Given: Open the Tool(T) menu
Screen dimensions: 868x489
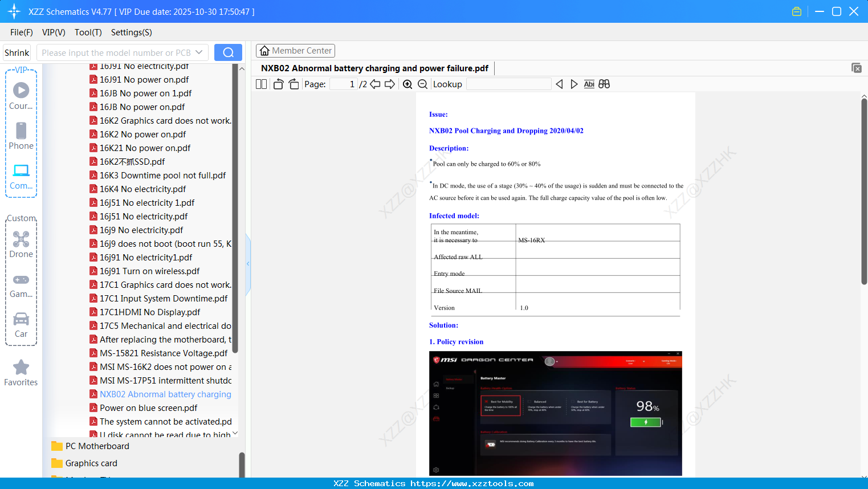Looking at the screenshot, I should [x=88, y=32].
